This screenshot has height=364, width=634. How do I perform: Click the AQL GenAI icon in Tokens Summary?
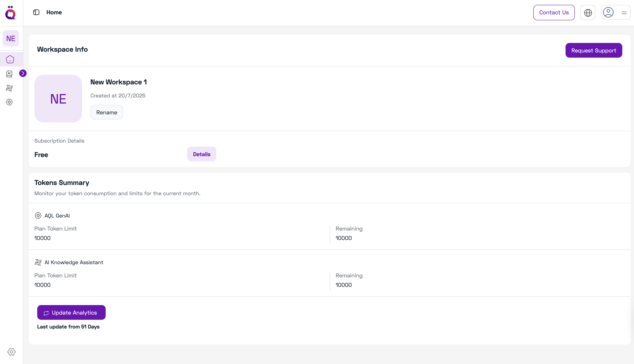38,215
